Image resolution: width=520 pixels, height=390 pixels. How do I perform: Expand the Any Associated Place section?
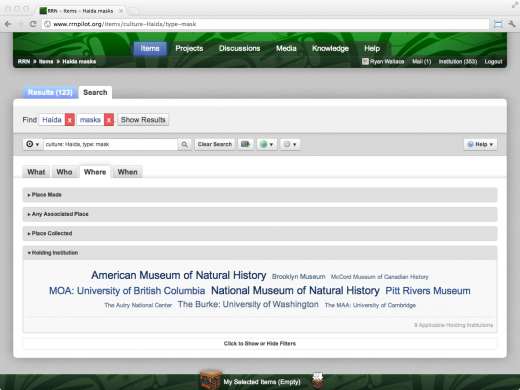click(260, 214)
